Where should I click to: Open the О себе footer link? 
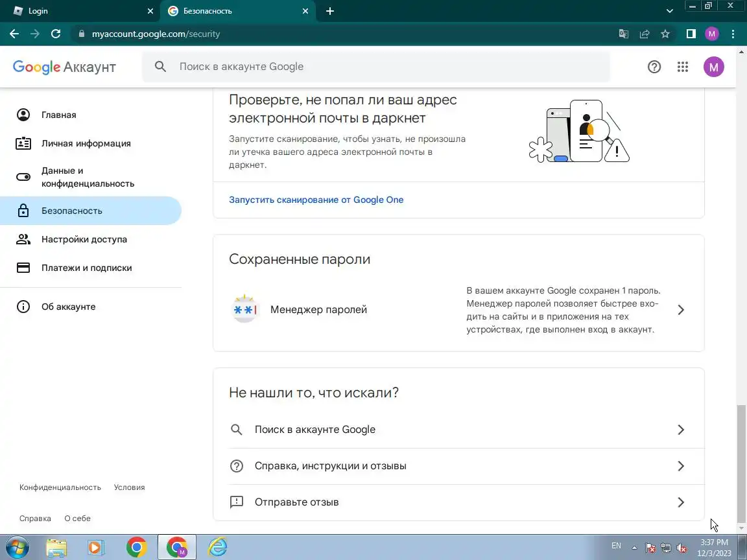(77, 518)
